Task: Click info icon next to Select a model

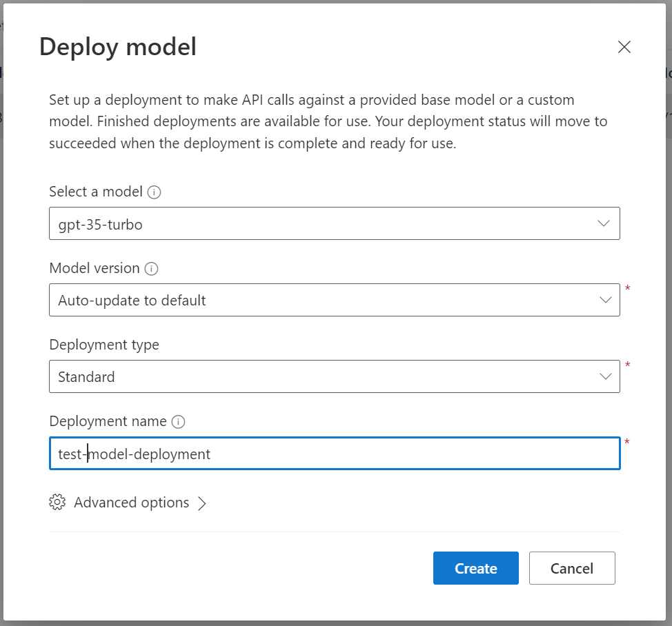Action: coord(155,192)
